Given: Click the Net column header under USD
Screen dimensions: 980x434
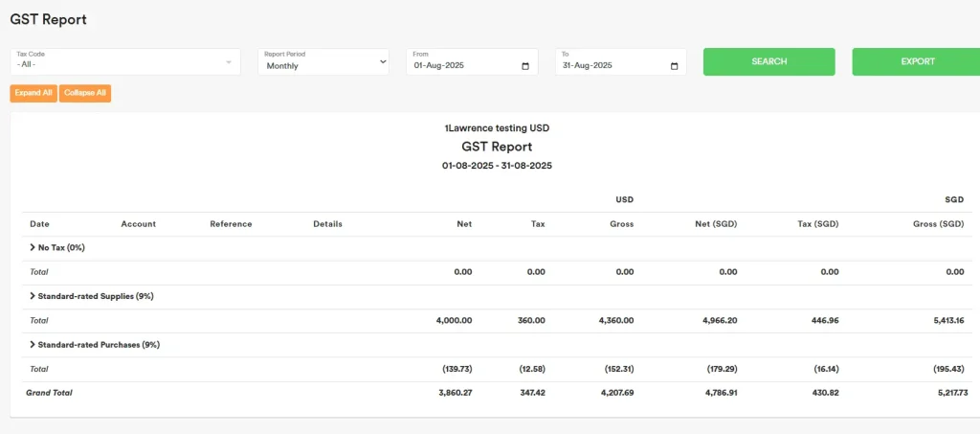Looking at the screenshot, I should point(464,224).
